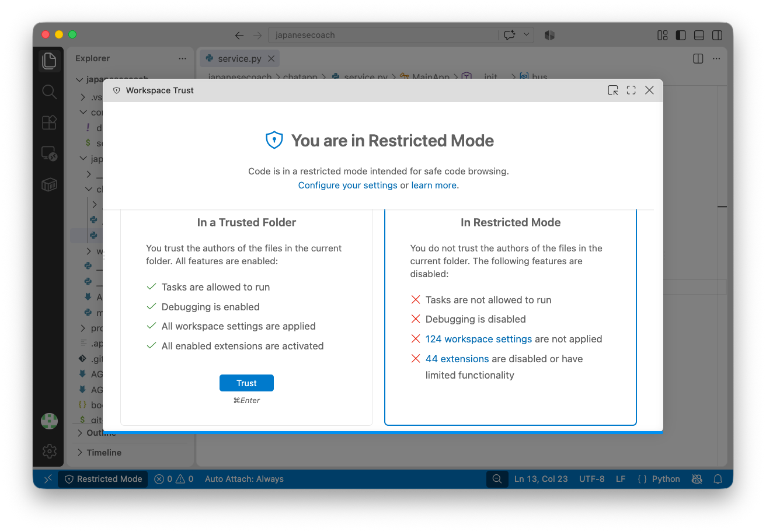Select the In a Trusted Folder card

point(246,317)
